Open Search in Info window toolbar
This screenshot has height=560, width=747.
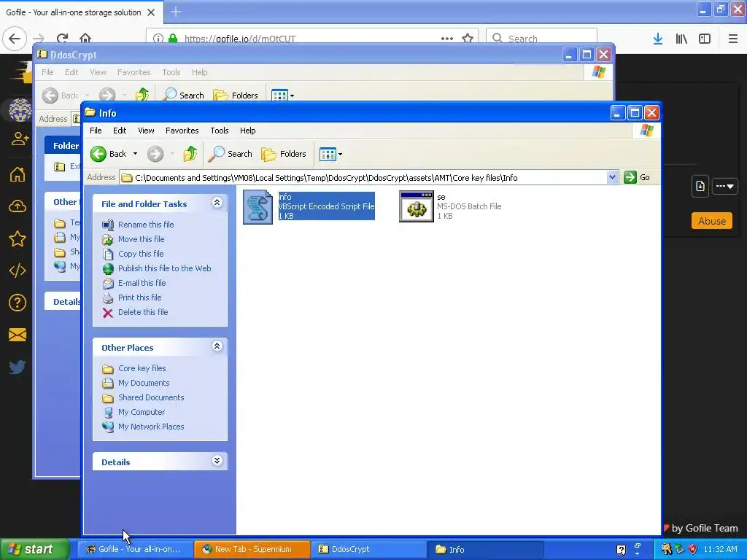[231, 154]
